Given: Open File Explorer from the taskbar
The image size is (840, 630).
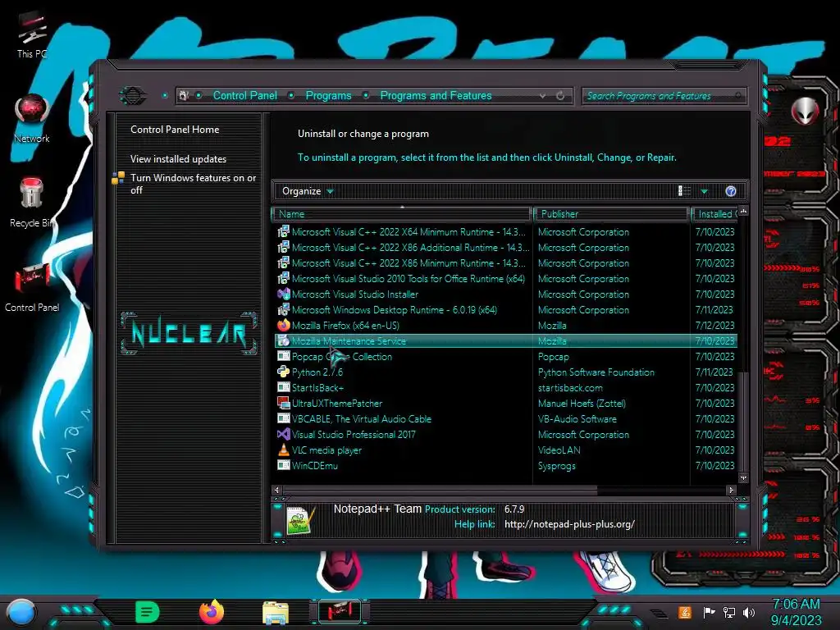Looking at the screenshot, I should [276, 612].
